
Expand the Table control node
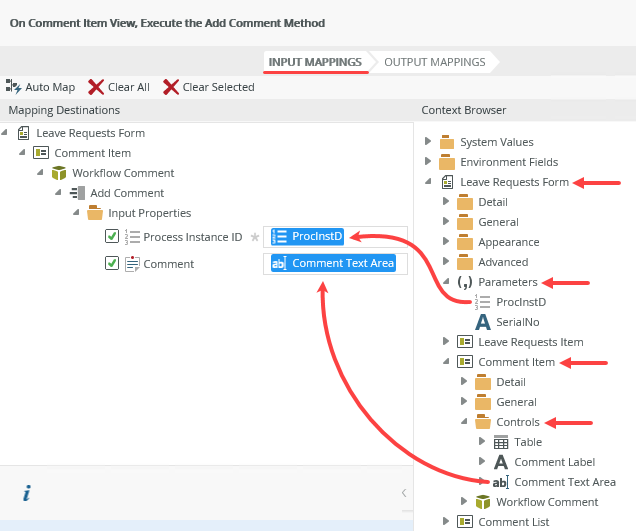point(482,441)
